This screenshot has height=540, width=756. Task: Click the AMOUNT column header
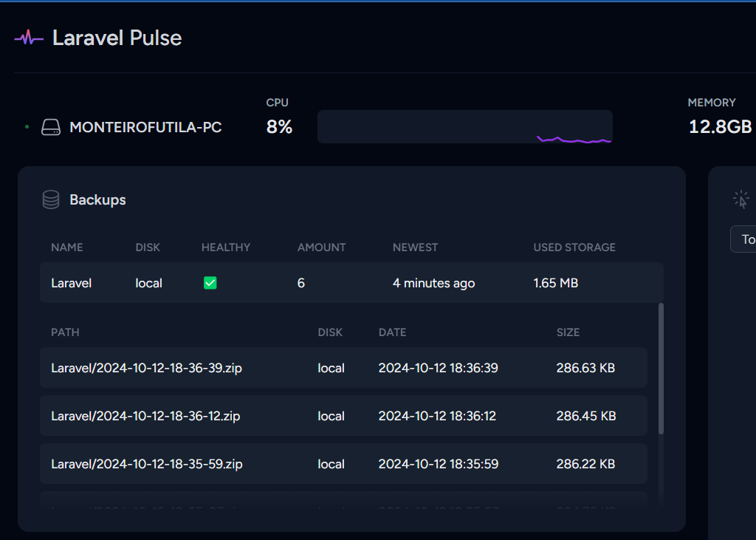coord(322,247)
